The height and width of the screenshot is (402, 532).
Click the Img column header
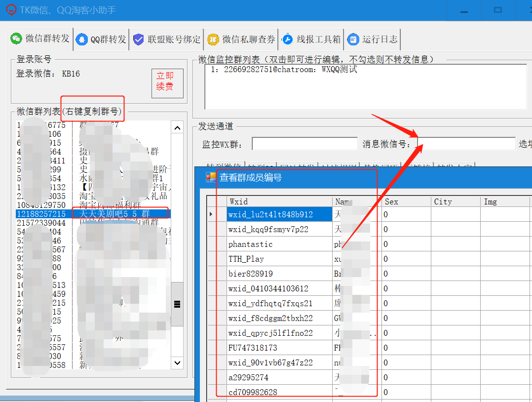click(505, 201)
